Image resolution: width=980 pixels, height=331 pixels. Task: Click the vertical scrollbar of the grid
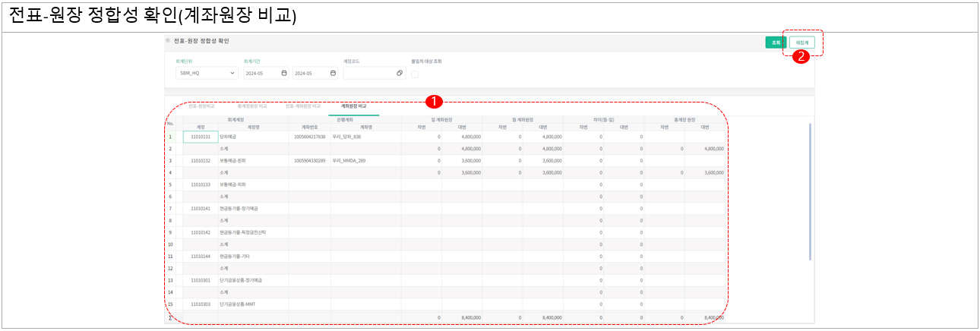pos(810,190)
